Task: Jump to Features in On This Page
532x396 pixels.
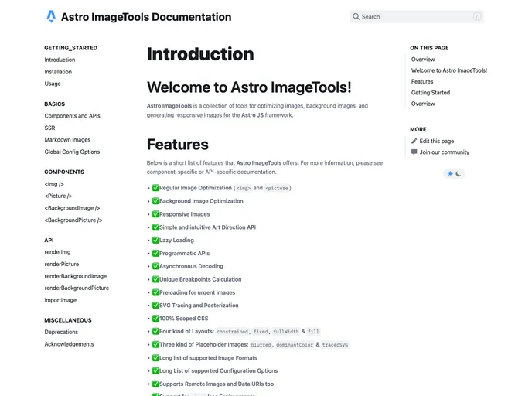Action: point(422,81)
